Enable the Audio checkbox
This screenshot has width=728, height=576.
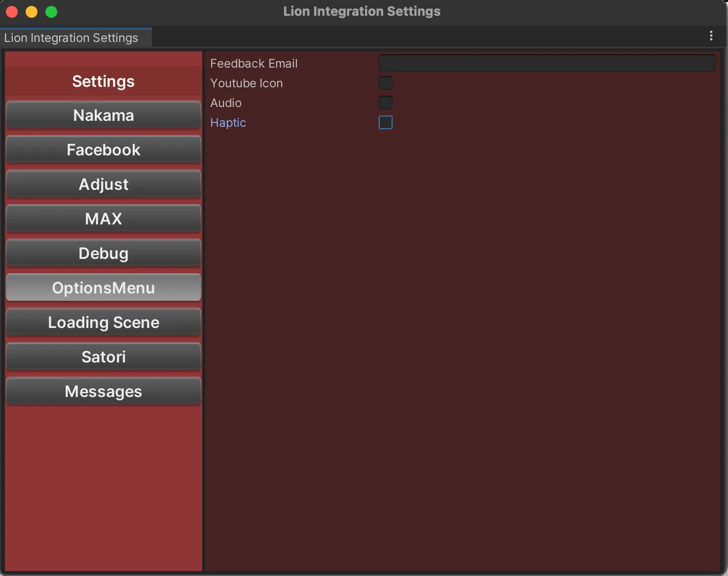coord(386,103)
